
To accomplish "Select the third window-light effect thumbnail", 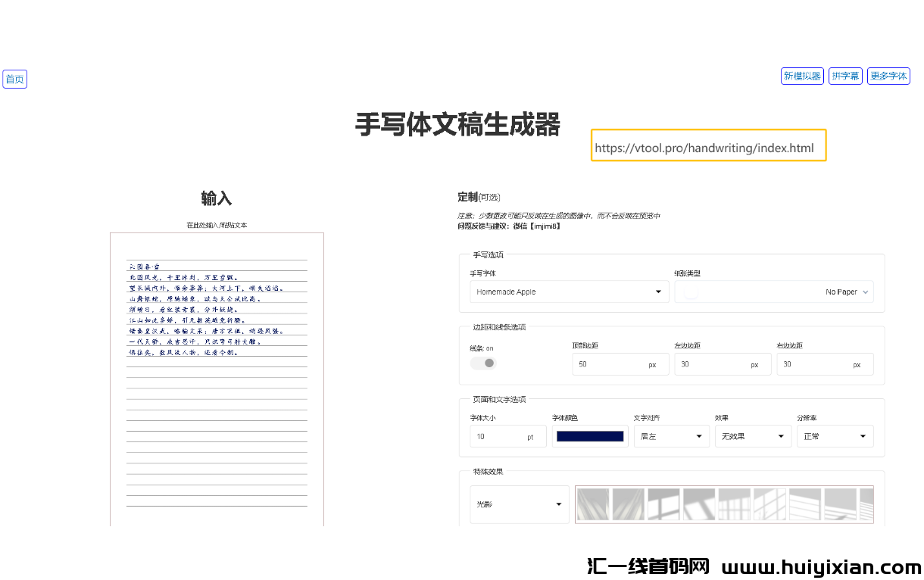I will coord(663,504).
